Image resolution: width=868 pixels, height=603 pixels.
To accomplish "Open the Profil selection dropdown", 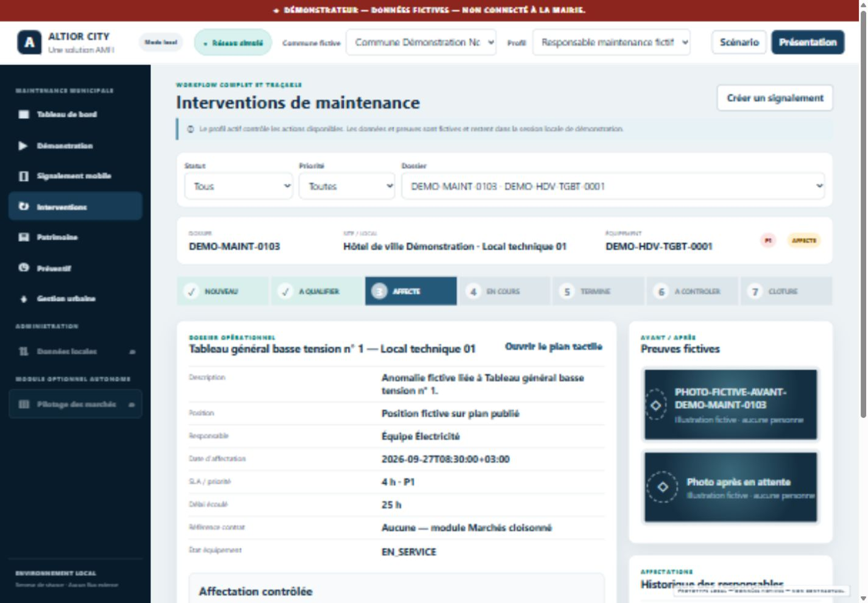I will point(612,43).
